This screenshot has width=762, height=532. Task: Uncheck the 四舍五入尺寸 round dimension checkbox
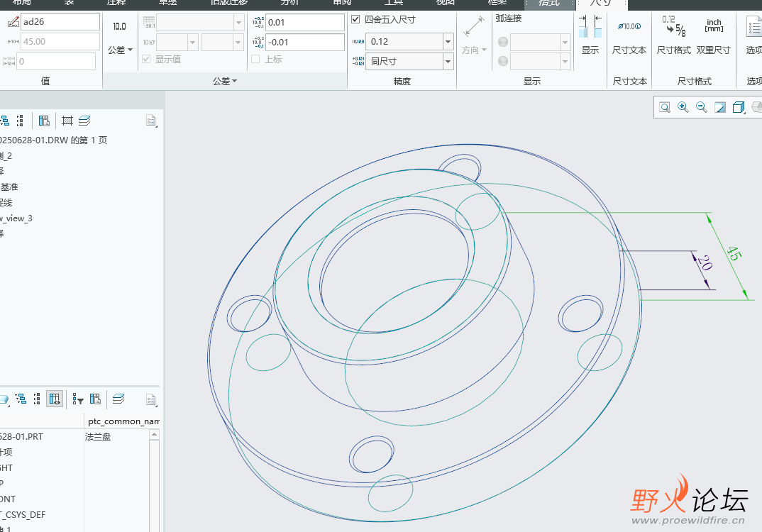(355, 19)
